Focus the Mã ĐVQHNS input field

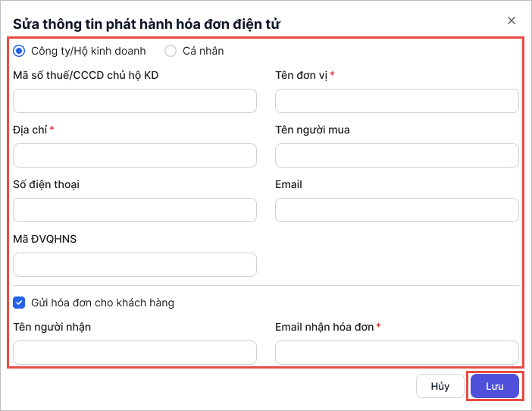pyautogui.click(x=135, y=265)
